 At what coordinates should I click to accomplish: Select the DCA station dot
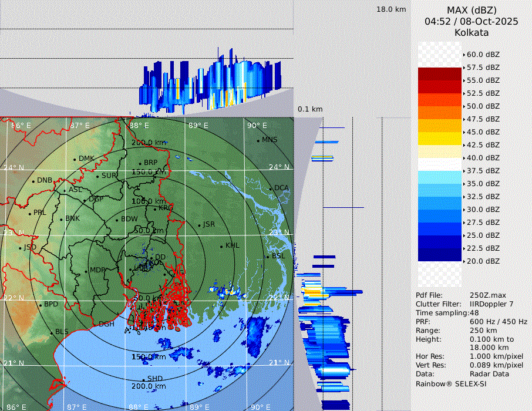pos(271,188)
